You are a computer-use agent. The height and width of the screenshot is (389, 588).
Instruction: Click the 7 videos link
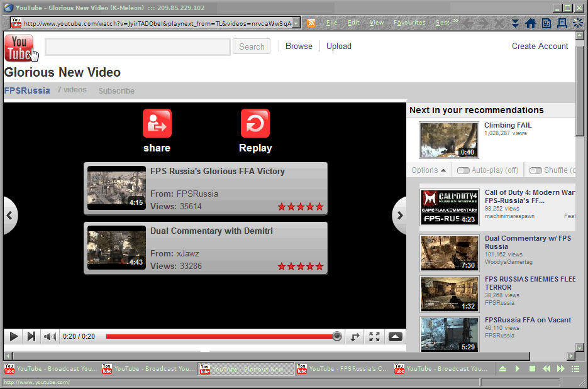click(72, 90)
